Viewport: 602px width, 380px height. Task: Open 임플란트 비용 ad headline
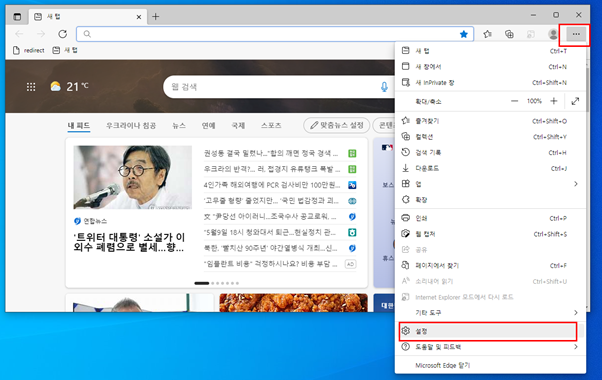271,264
